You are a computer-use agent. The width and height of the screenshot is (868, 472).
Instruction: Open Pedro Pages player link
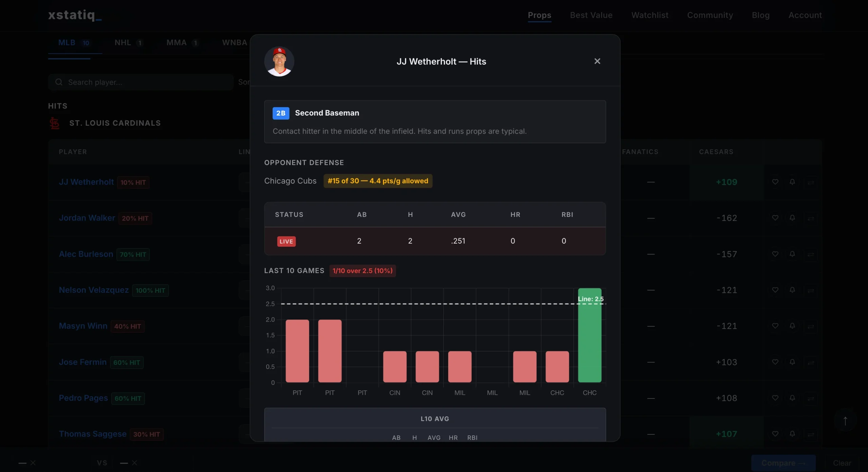[83, 398]
